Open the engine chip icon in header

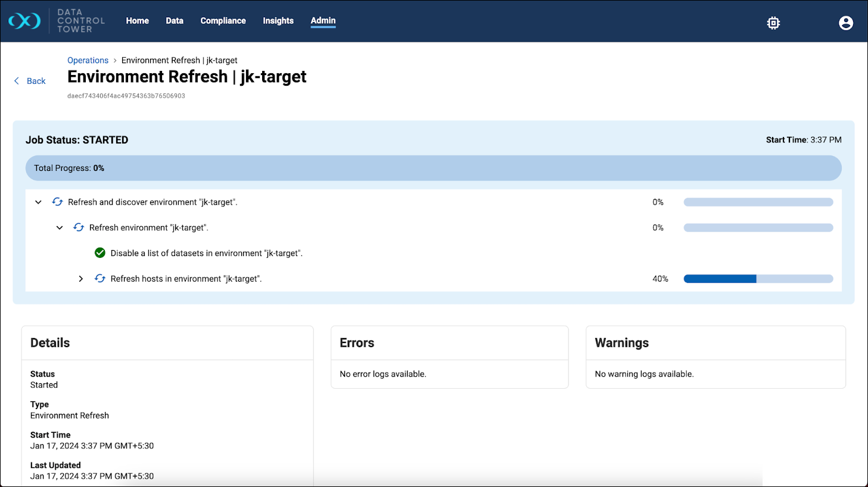[x=773, y=23]
